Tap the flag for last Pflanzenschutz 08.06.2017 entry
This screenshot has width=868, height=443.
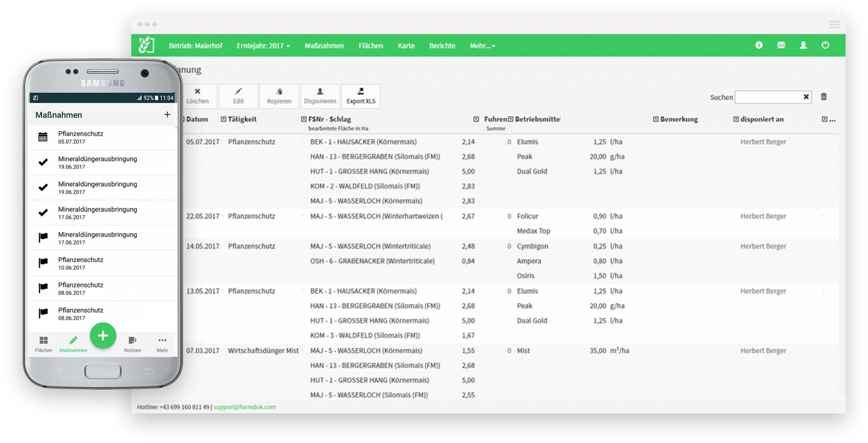point(43,313)
